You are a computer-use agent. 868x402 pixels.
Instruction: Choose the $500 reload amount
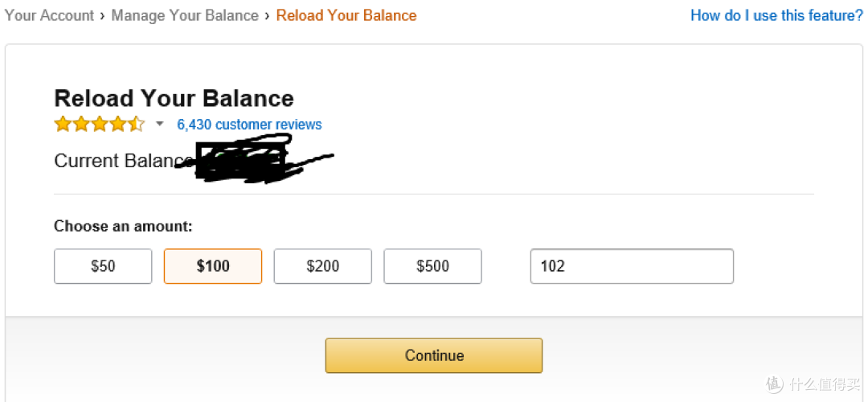coord(433,266)
